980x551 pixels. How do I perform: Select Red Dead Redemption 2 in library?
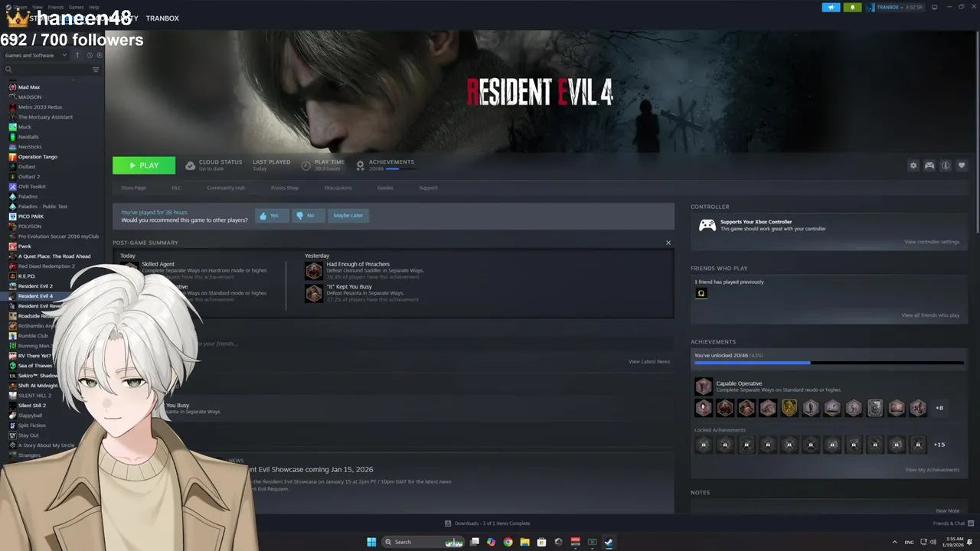click(x=46, y=266)
